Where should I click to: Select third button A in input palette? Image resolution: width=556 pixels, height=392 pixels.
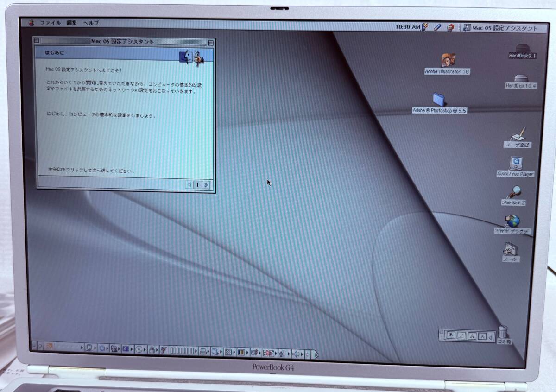[472, 336]
